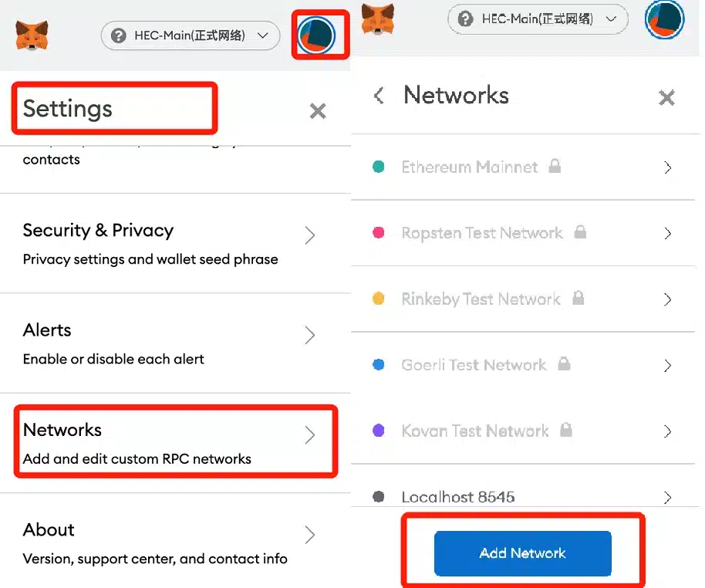Click the MetaMask fox logo in Settings panel
Viewport: 705px width, 588px height.
[32, 35]
